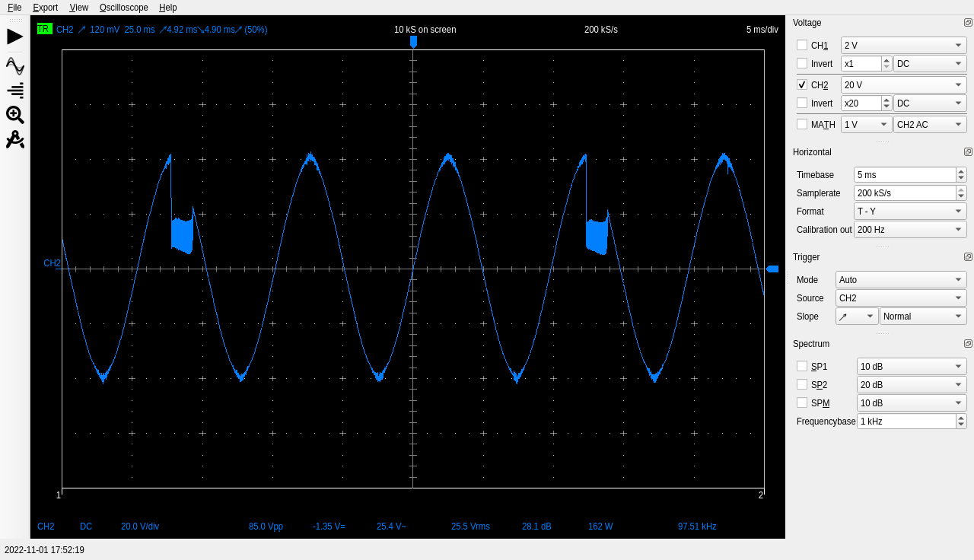Click the CH2 zero-level label on graph
The height and width of the screenshot is (560, 974).
click(x=52, y=263)
